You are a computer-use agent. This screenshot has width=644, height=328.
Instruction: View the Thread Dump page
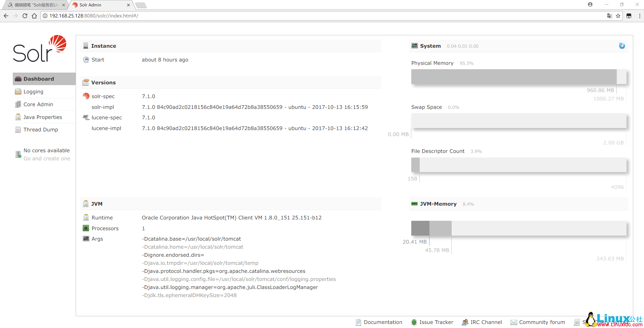[40, 129]
